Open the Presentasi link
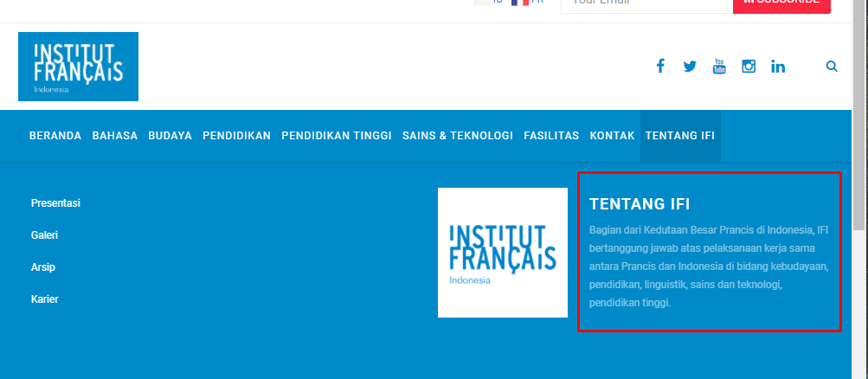Screen dimensions: 868x379 click(55, 203)
